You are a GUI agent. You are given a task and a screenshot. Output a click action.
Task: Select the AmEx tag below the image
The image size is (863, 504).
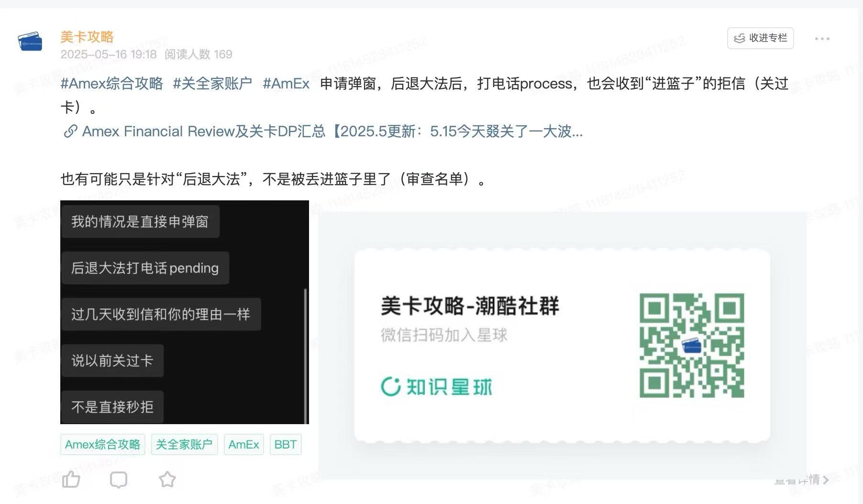[x=243, y=445]
